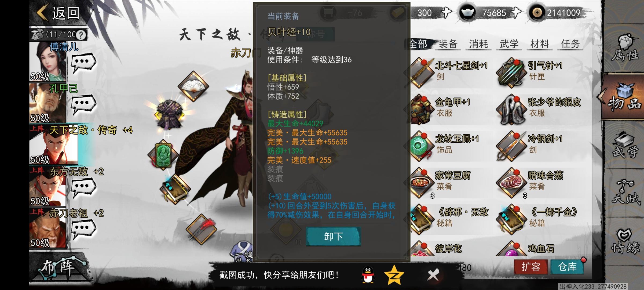Viewport: 644px width, 290px height.
Task: Share screenshot via QQ penguin icon
Action: [x=368, y=275]
